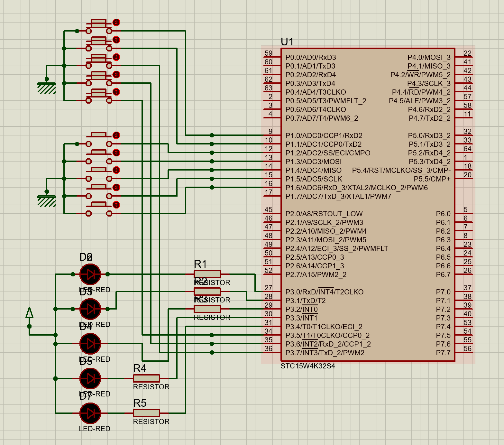The height and width of the screenshot is (445, 504).
Task: Click pin label P7.7
Action: tap(443, 353)
